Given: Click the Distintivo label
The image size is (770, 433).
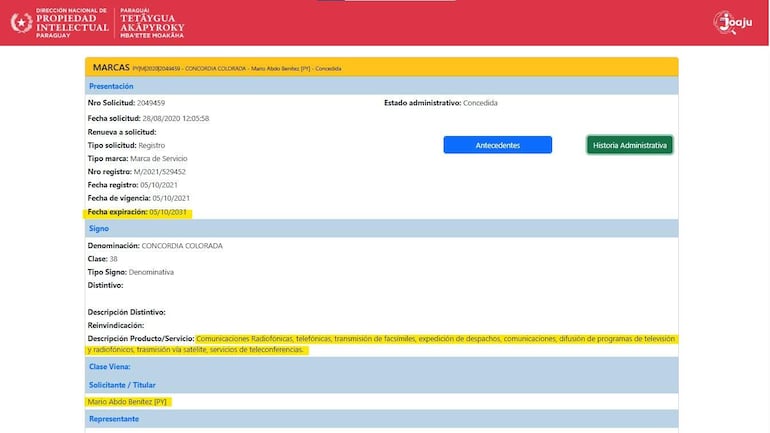Looking at the screenshot, I should (106, 285).
